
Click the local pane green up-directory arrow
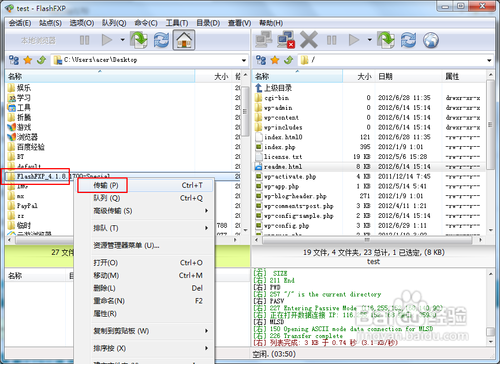[42, 60]
